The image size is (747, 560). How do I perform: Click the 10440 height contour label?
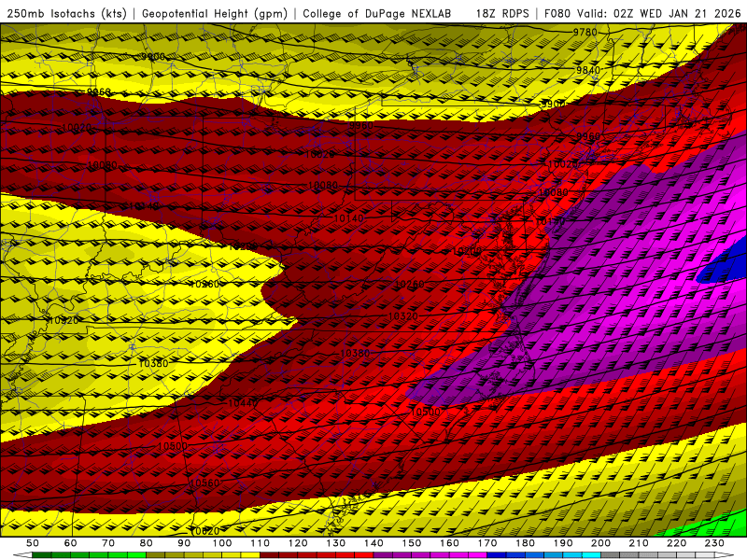point(243,403)
